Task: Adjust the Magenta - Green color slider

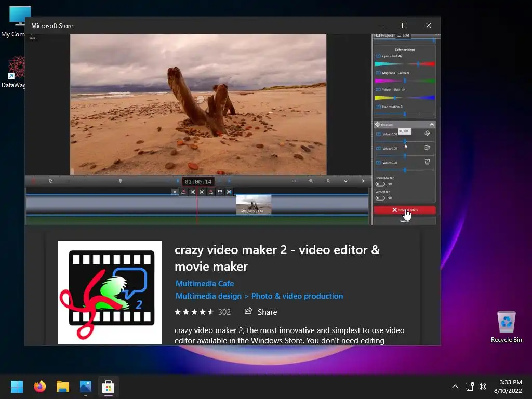Action: tap(405, 81)
